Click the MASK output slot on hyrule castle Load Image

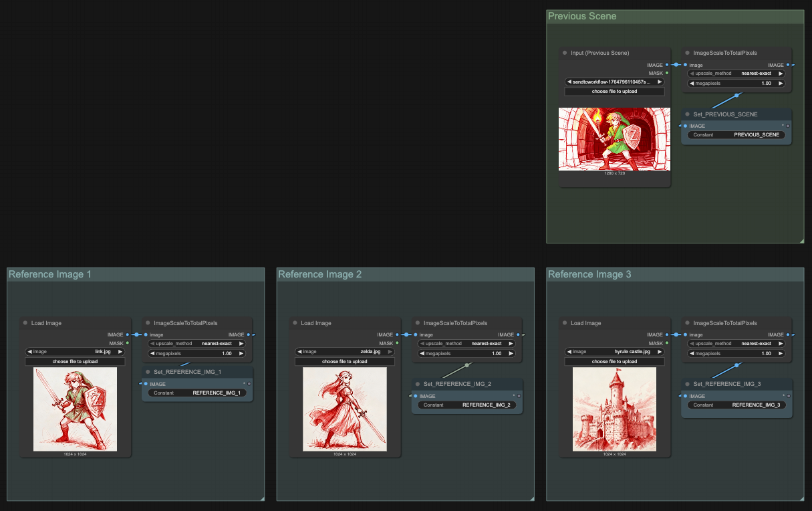668,342
